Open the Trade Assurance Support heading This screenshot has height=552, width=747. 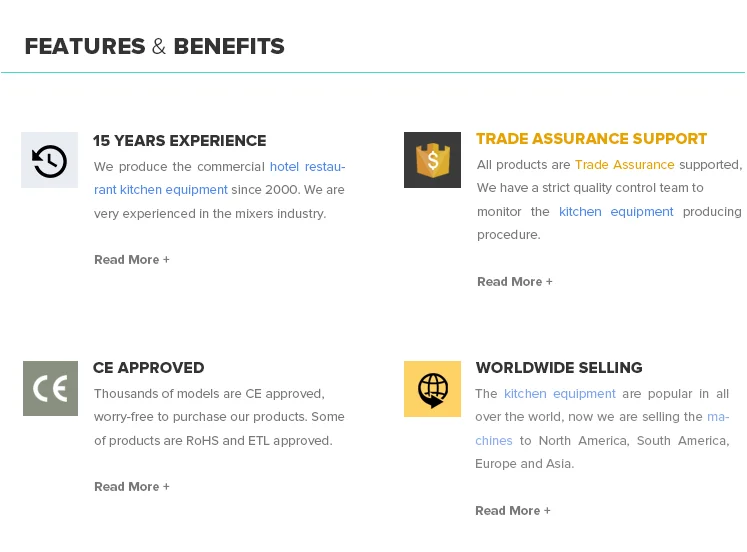pyautogui.click(x=591, y=139)
